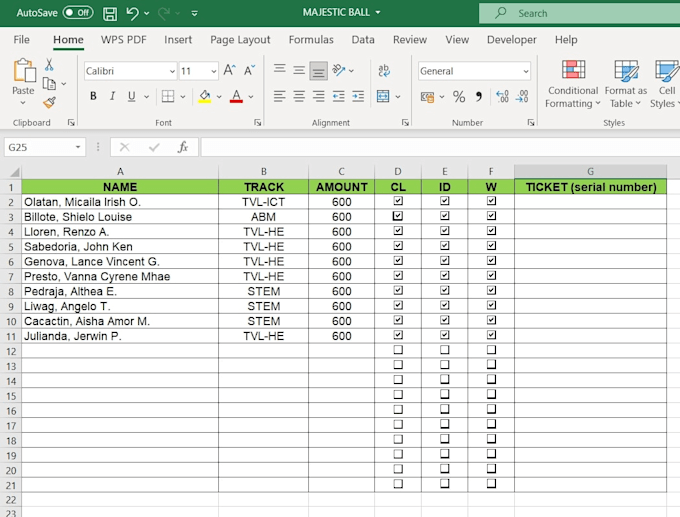
Task: Uncheck W checkbox for Lloren, Renzo A.
Action: tap(491, 230)
